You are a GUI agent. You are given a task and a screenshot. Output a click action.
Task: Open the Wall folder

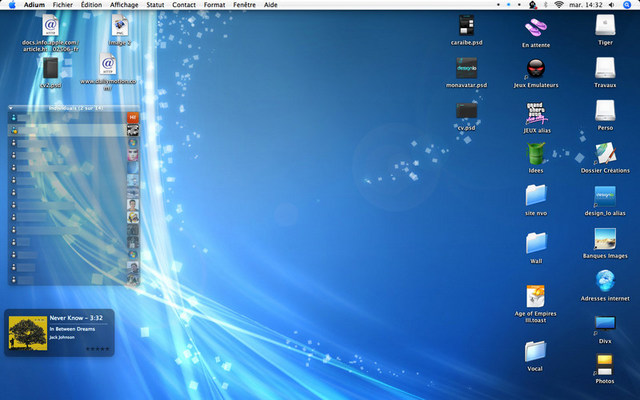point(536,243)
